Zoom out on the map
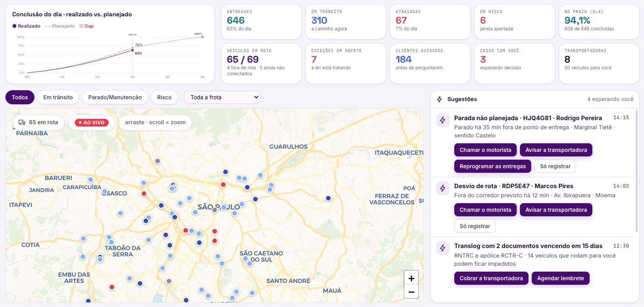The height and width of the screenshot is (307, 644). (411, 292)
